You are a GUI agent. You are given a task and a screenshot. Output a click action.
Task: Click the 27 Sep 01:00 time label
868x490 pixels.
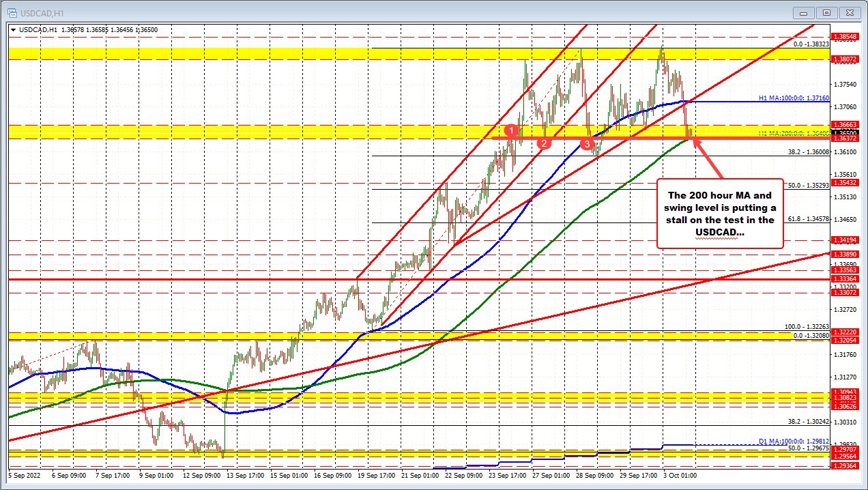pos(552,476)
